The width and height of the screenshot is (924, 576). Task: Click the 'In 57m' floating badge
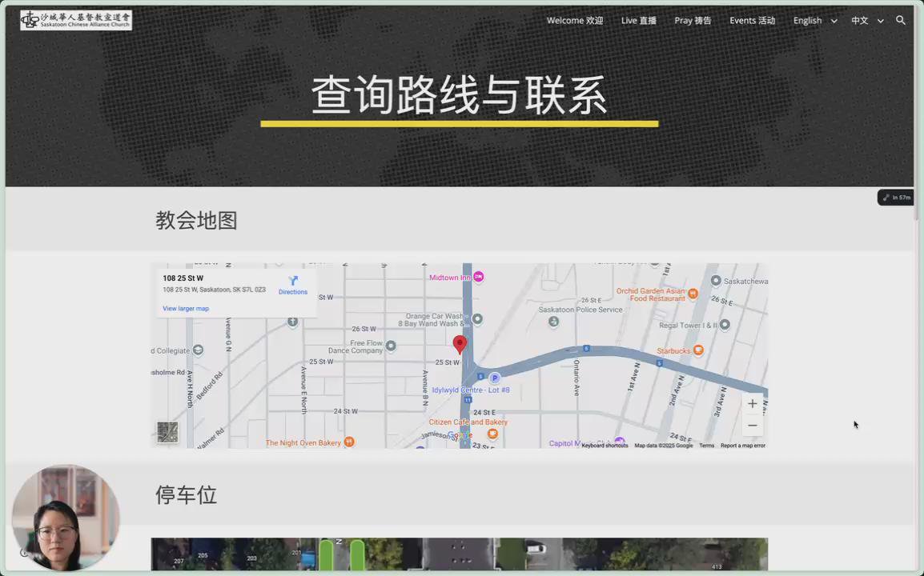tap(896, 198)
